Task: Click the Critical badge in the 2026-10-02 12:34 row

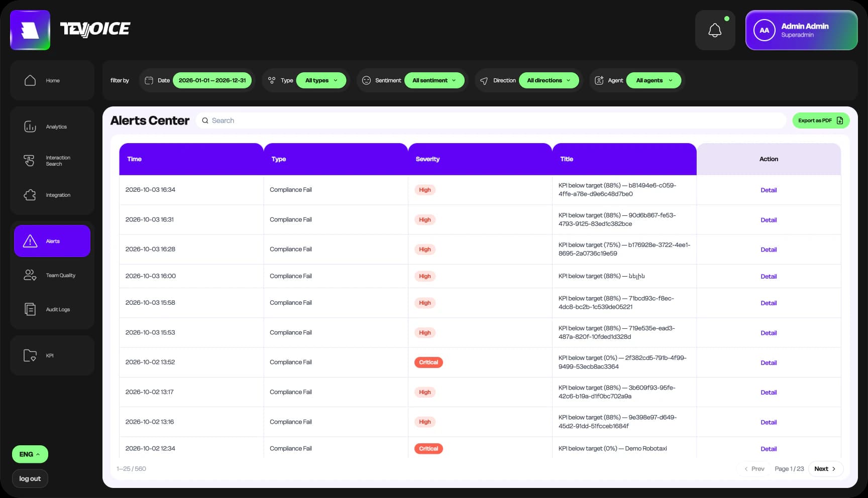Action: pyautogui.click(x=428, y=449)
